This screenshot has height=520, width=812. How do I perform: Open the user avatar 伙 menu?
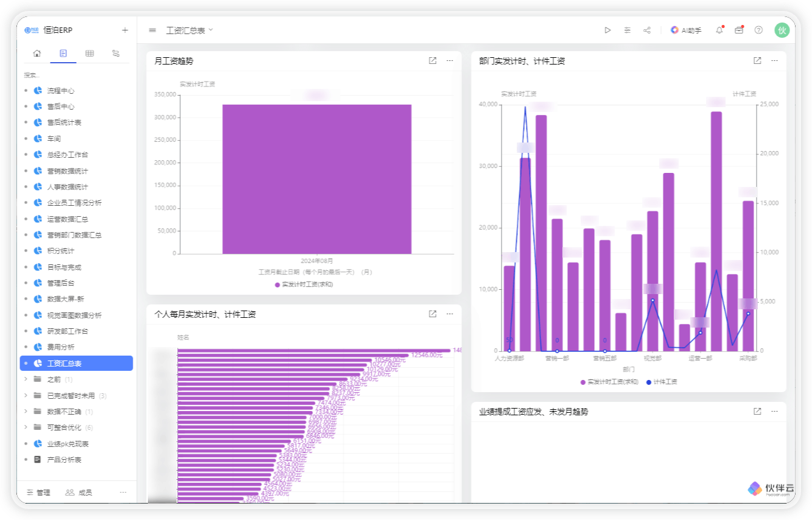782,30
